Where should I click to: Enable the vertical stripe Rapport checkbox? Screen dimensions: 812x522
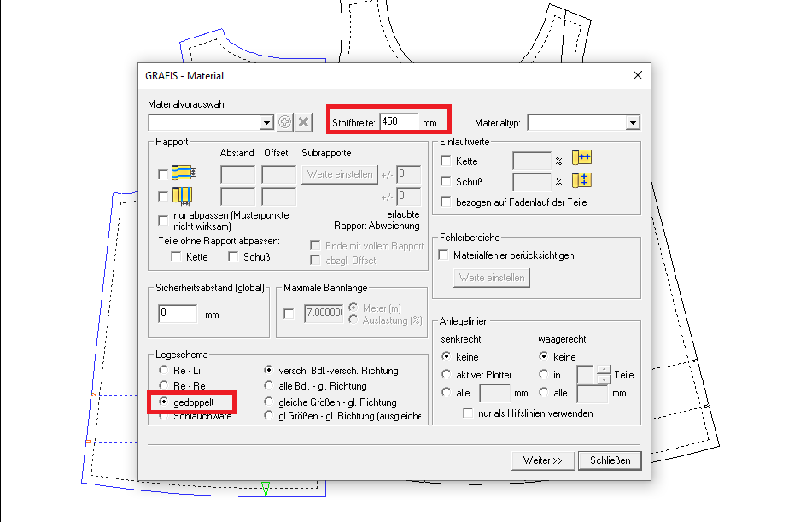click(163, 196)
